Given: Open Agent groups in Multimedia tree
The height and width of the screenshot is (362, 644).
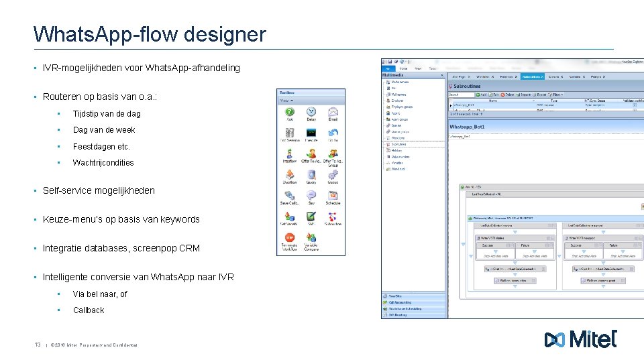Looking at the screenshot, I should (x=397, y=119).
